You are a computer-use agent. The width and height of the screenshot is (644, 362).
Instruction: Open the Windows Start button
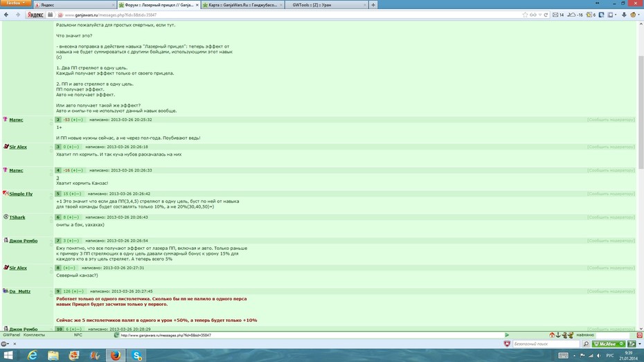click(8, 356)
